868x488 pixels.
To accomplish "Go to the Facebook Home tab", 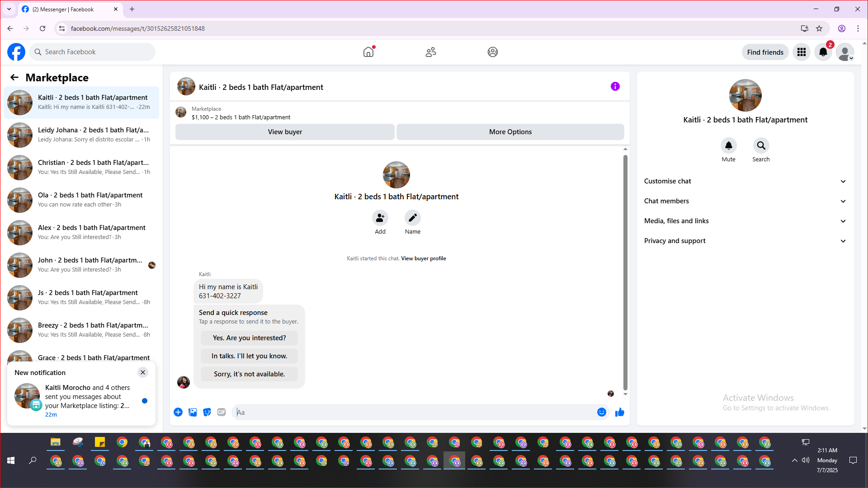I will click(368, 52).
